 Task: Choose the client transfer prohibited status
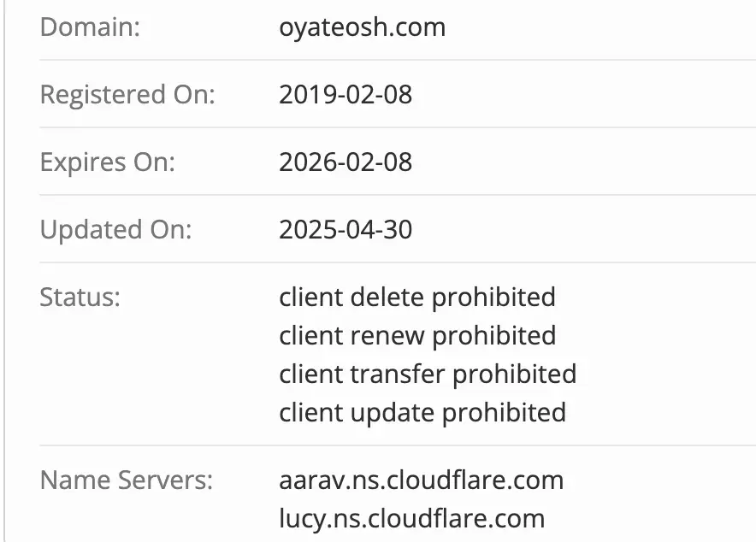tap(427, 374)
